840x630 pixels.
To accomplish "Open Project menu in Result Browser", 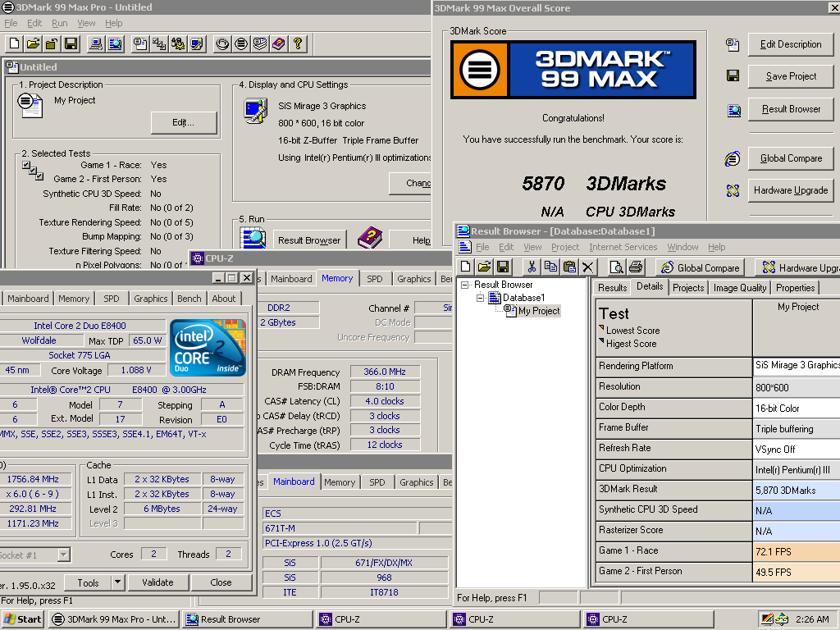I will click(x=565, y=247).
